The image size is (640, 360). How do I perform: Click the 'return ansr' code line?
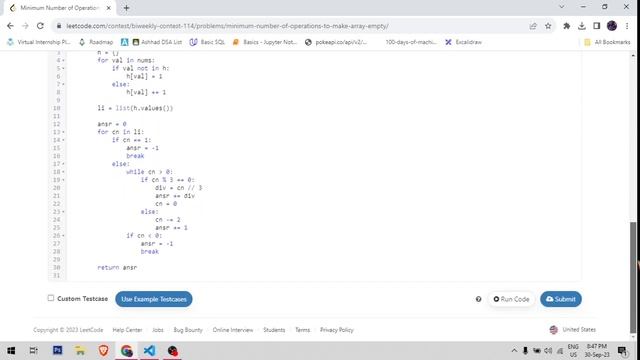coord(117,267)
